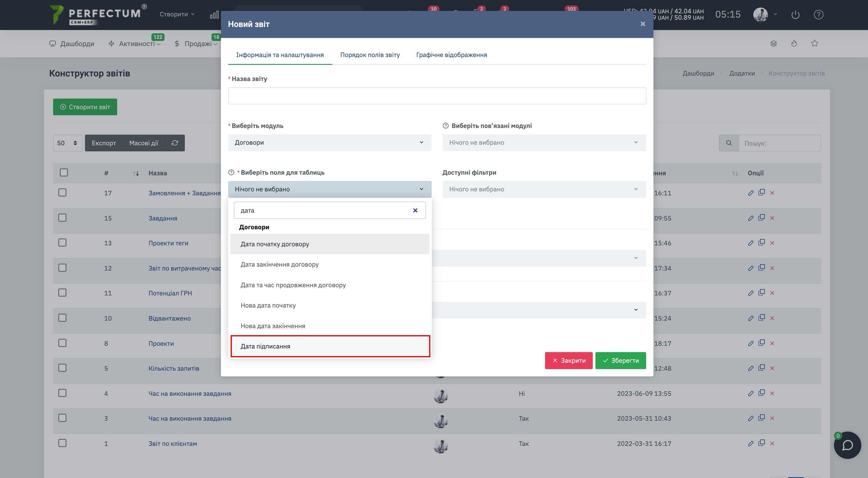Click the flame icon in navigation bar
The width and height of the screenshot is (868, 478).
tap(794, 43)
